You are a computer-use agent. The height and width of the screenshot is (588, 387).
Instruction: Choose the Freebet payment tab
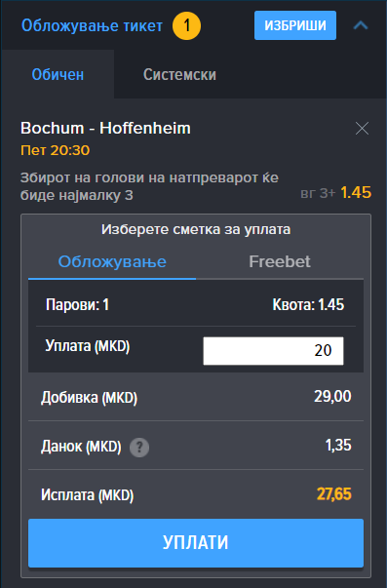click(x=280, y=261)
